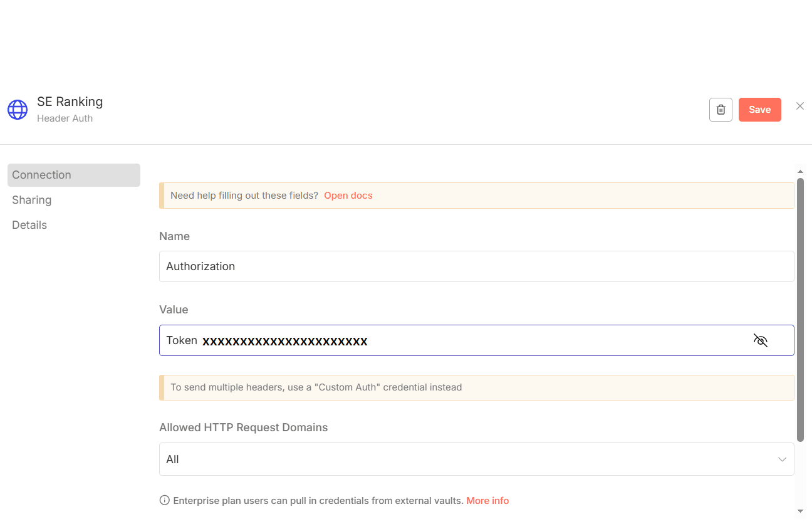The height and width of the screenshot is (529, 812).
Task: Click the info icon beside Enterprise plan note
Action: pos(165,500)
